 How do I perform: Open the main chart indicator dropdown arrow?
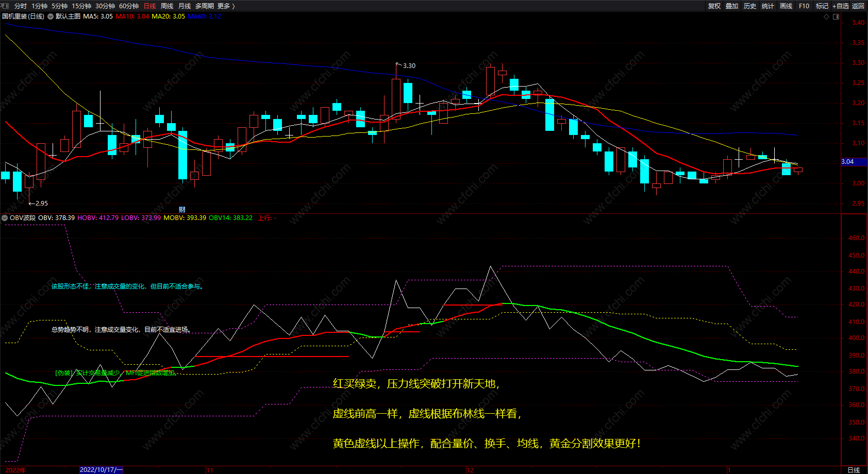[x=51, y=16]
